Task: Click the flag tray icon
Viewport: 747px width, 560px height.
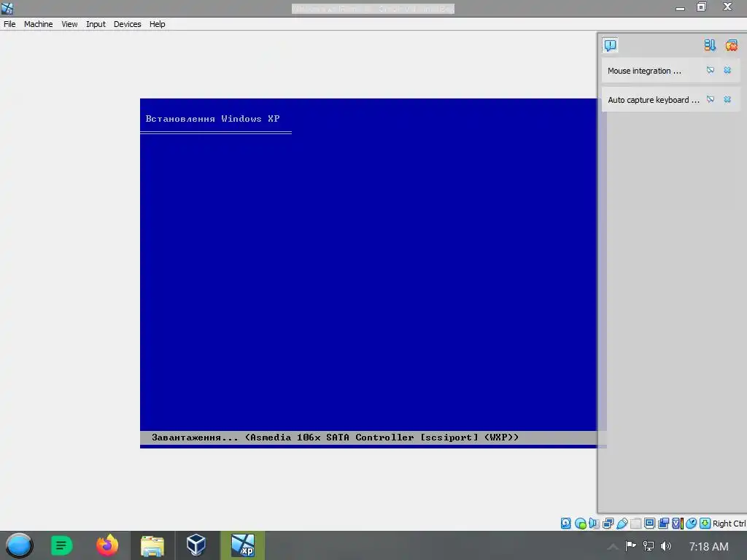Action: click(x=631, y=546)
